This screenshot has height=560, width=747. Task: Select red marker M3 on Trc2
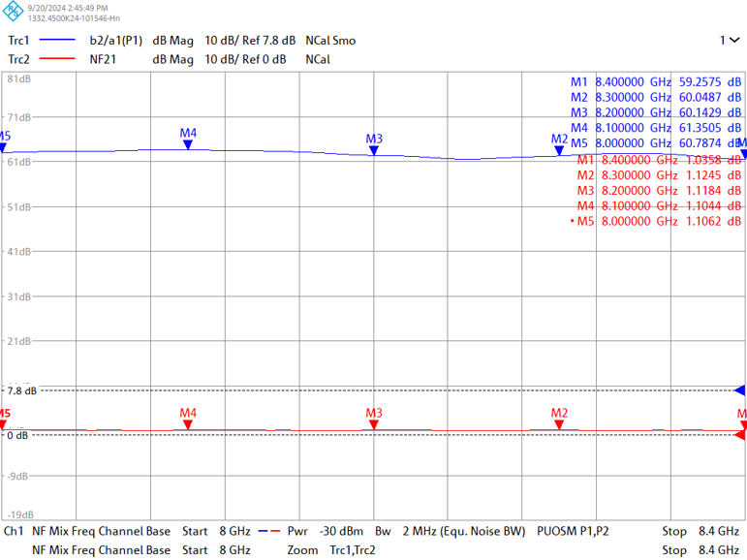pos(374,424)
